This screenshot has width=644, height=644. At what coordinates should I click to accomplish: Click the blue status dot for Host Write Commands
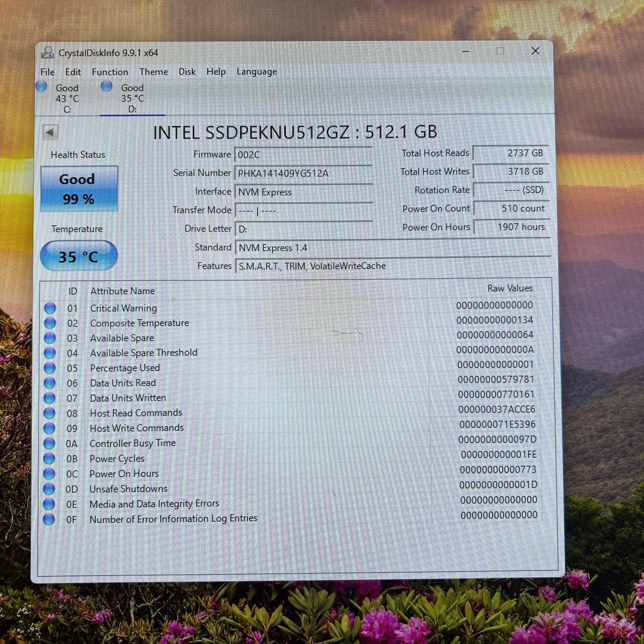49,428
